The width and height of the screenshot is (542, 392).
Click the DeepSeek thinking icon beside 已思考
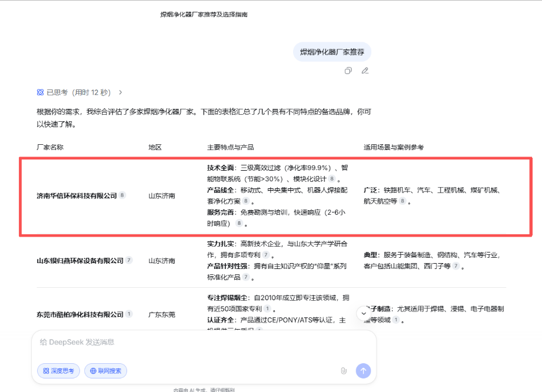[x=40, y=92]
